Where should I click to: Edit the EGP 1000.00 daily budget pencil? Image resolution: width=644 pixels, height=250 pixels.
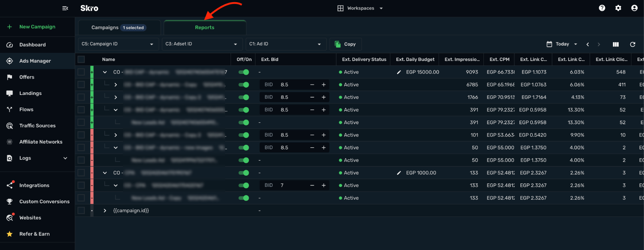point(399,173)
